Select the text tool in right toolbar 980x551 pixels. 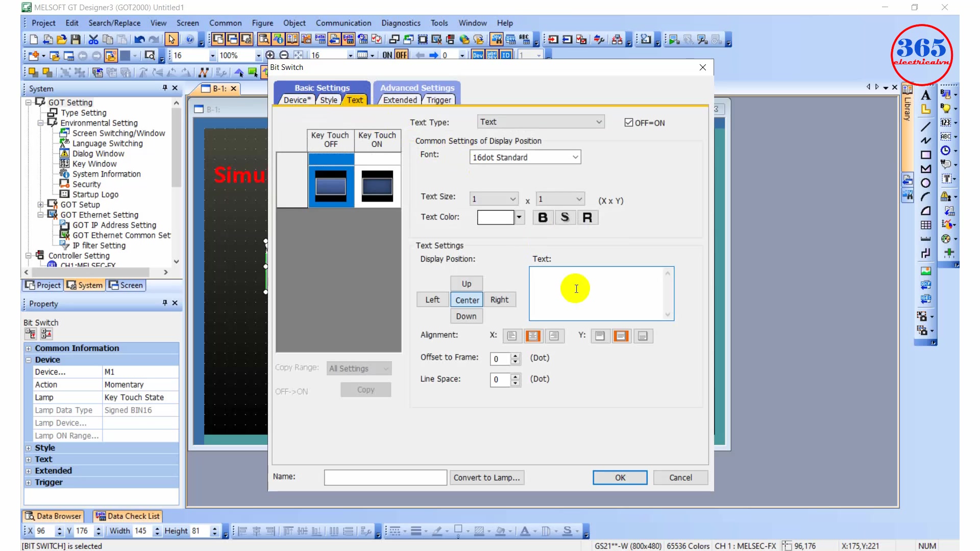(926, 95)
